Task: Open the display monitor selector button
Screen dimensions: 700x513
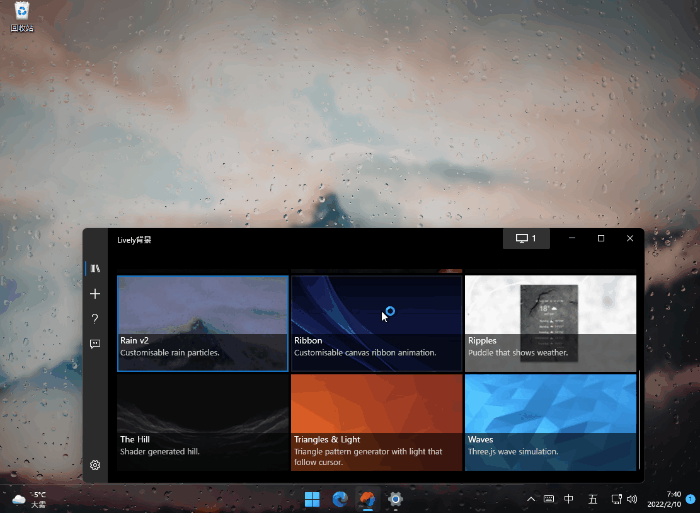Action: 526,239
